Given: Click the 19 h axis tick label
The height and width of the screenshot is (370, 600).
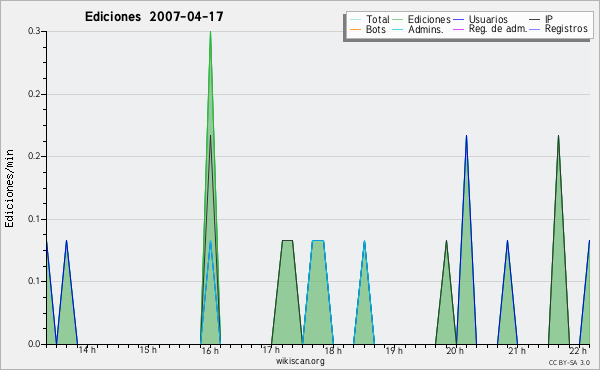Looking at the screenshot, I should (394, 350).
